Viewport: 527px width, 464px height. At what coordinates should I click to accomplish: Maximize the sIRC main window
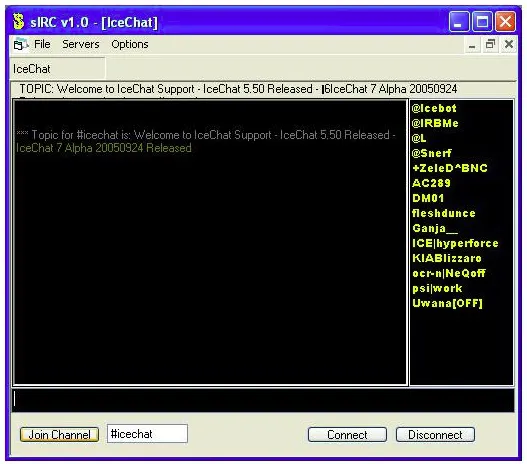click(482, 22)
